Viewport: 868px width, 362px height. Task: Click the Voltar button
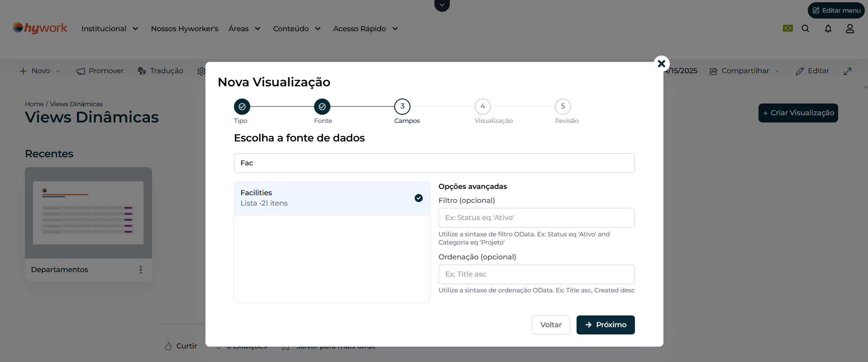coord(551,325)
